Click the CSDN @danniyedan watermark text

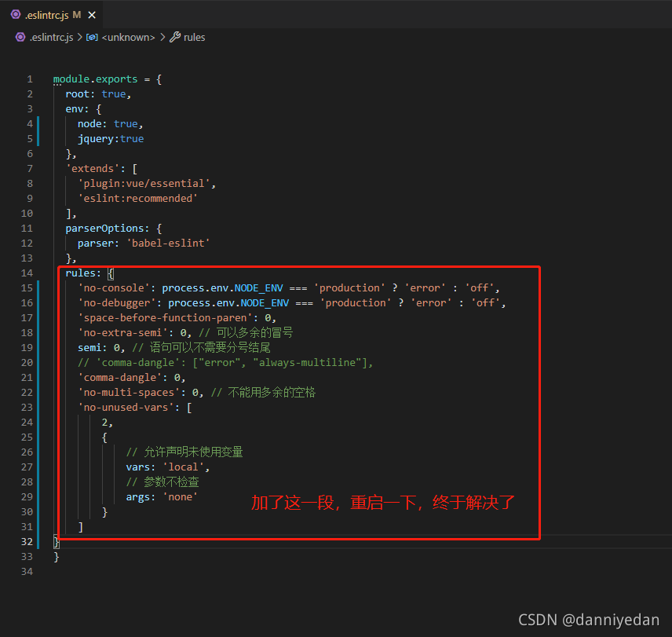590,620
